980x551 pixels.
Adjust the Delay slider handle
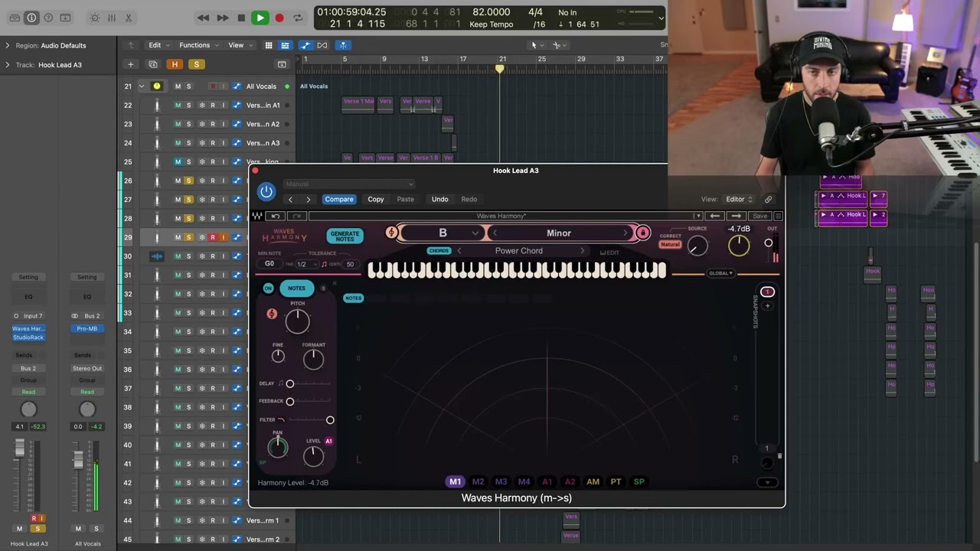tap(289, 383)
